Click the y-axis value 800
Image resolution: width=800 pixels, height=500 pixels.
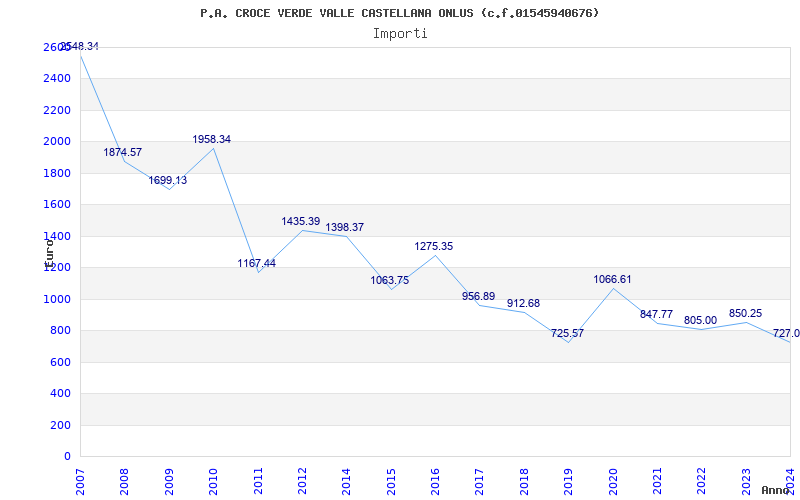pos(61,331)
